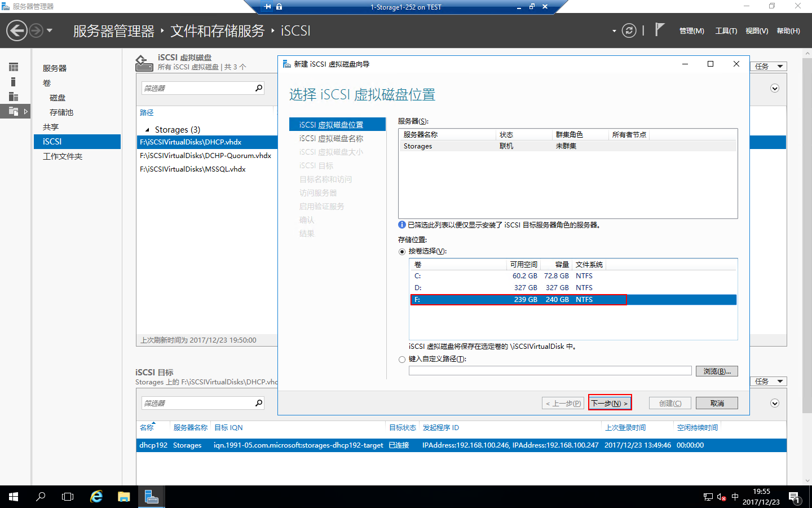Click the iSCSI targets filter field
Screen dimensions: 812x508
(196, 403)
